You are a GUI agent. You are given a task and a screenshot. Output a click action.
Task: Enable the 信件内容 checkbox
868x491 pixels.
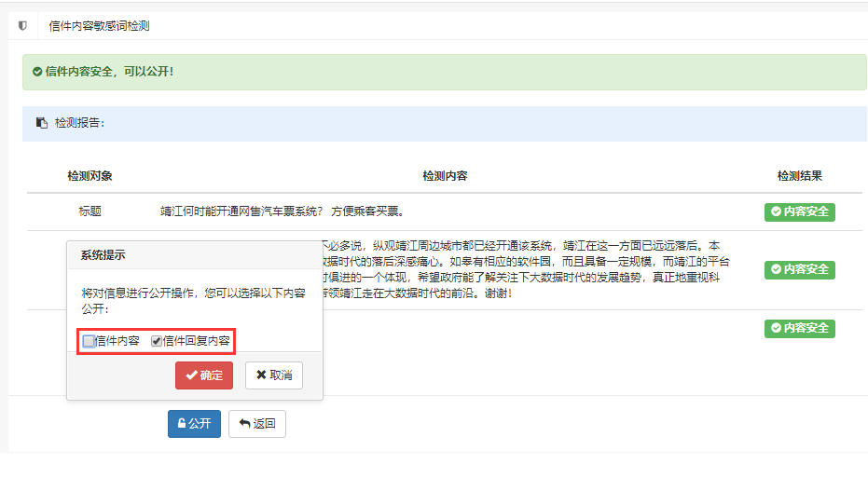pos(89,341)
